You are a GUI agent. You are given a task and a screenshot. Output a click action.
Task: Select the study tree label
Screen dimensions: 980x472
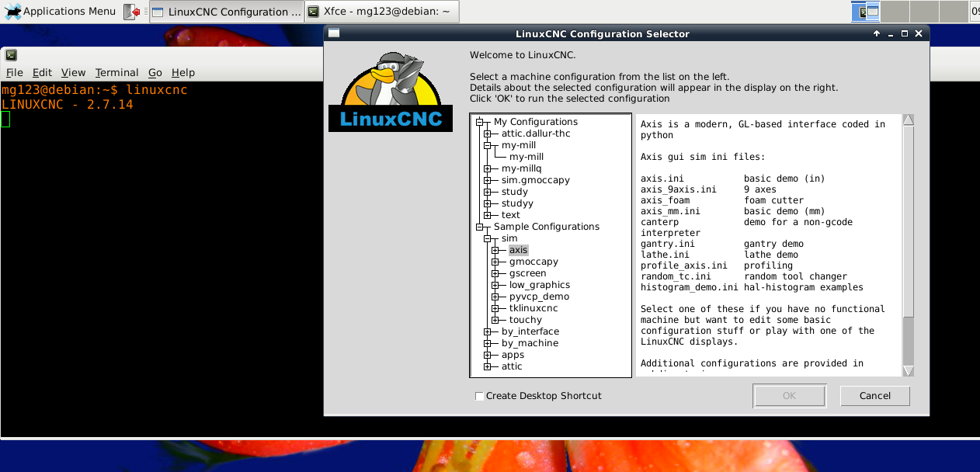[x=515, y=192]
